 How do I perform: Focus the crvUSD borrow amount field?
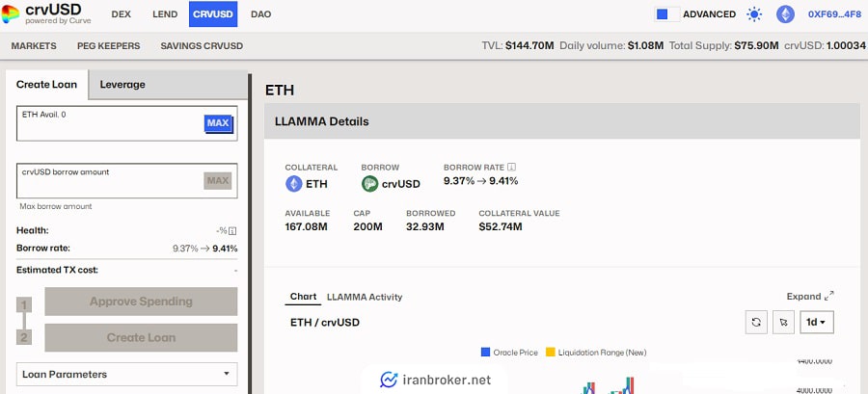point(126,180)
